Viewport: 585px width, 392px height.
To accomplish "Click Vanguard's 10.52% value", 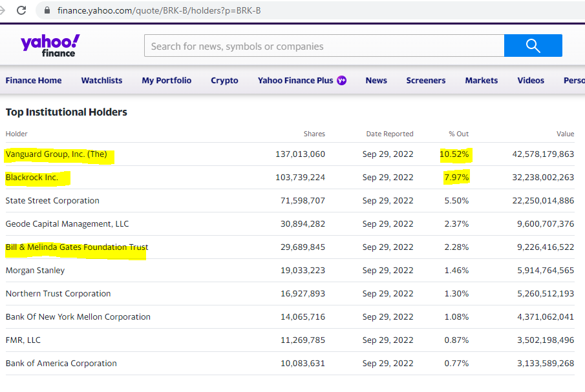I will click(x=454, y=154).
